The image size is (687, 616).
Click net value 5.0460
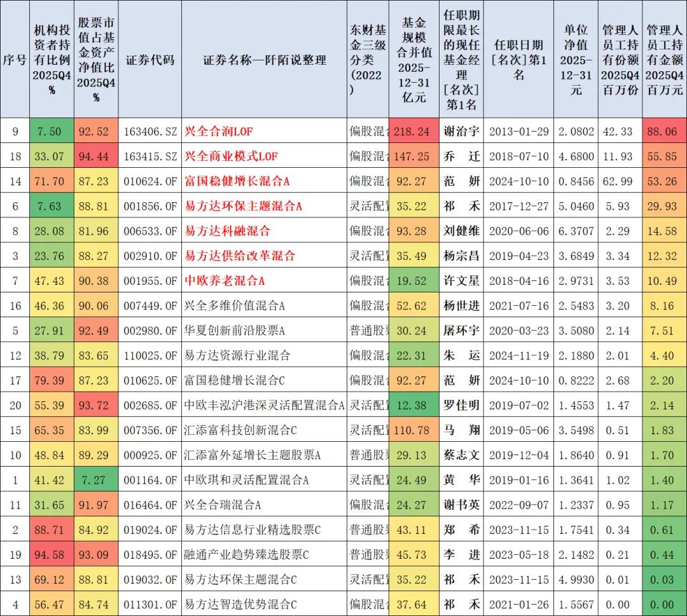pyautogui.click(x=576, y=206)
